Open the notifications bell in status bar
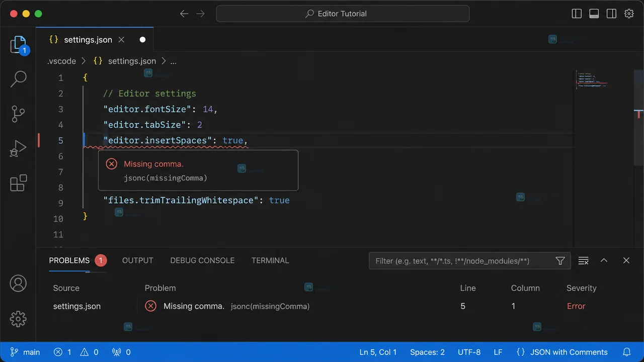This screenshot has height=362, width=644. (627, 352)
